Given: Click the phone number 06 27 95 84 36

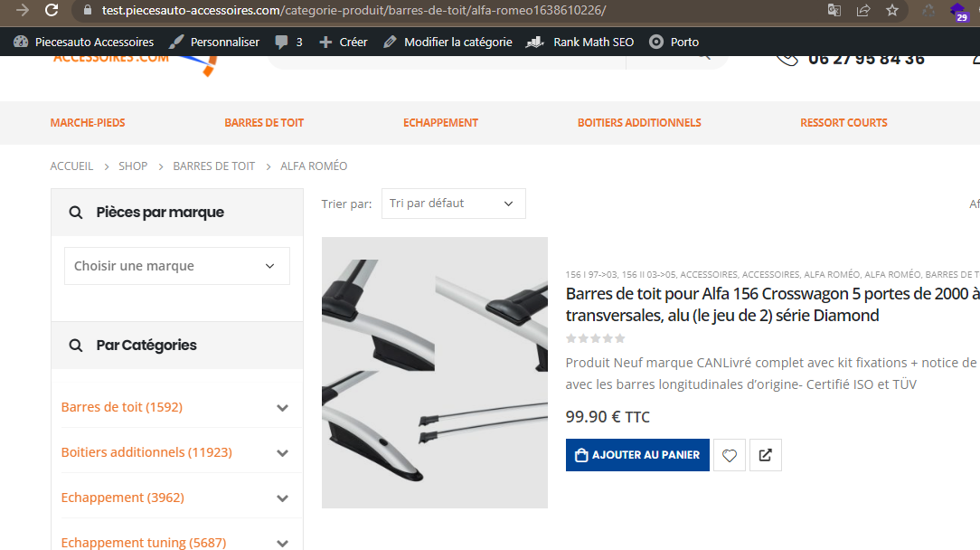Looking at the screenshot, I should tap(865, 60).
